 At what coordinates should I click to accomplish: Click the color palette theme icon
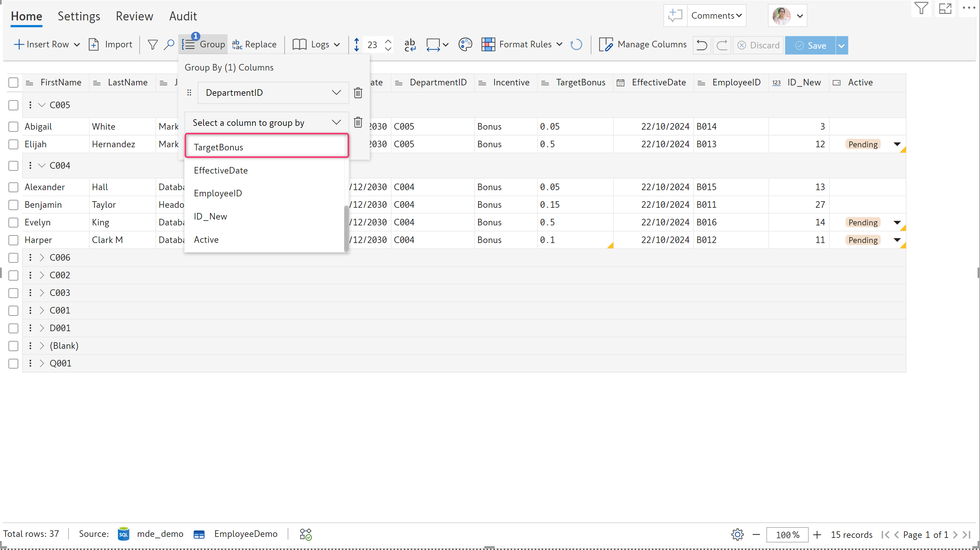[465, 45]
